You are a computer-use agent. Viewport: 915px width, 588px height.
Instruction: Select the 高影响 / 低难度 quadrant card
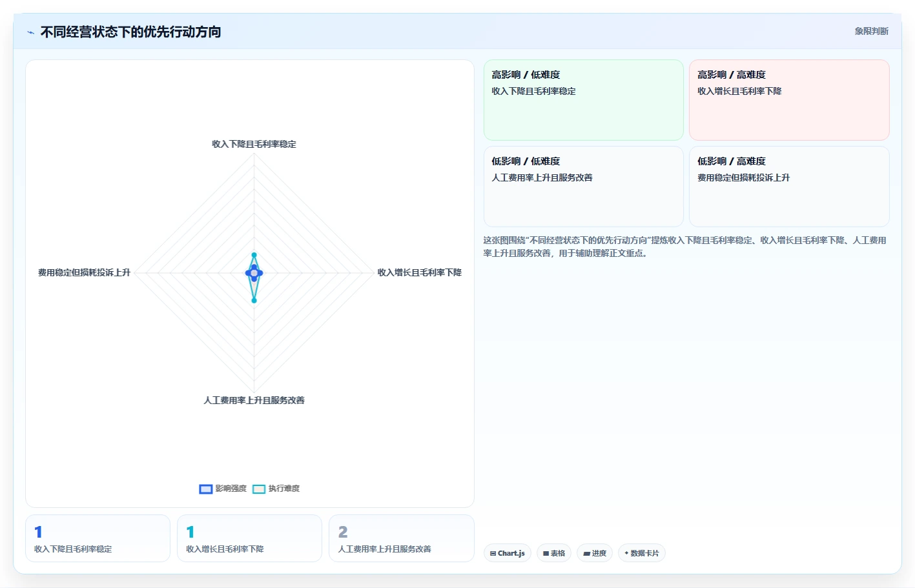583,100
